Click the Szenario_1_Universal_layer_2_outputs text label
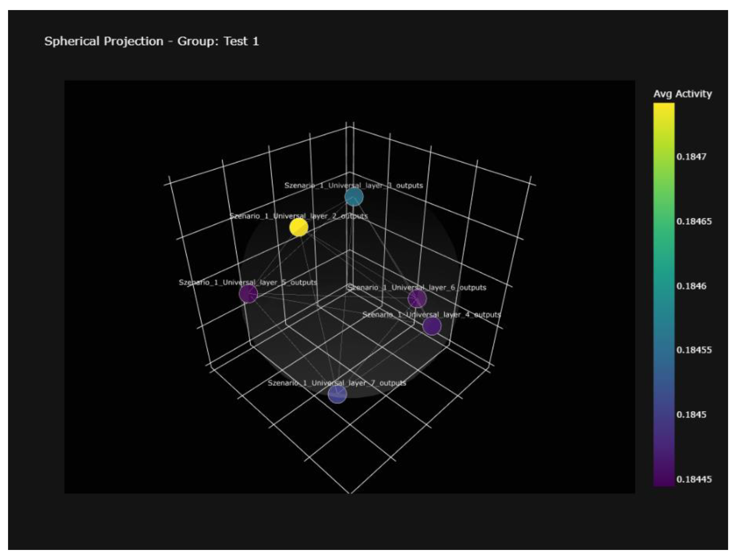Image resolution: width=737 pixels, height=560 pixels. [298, 216]
